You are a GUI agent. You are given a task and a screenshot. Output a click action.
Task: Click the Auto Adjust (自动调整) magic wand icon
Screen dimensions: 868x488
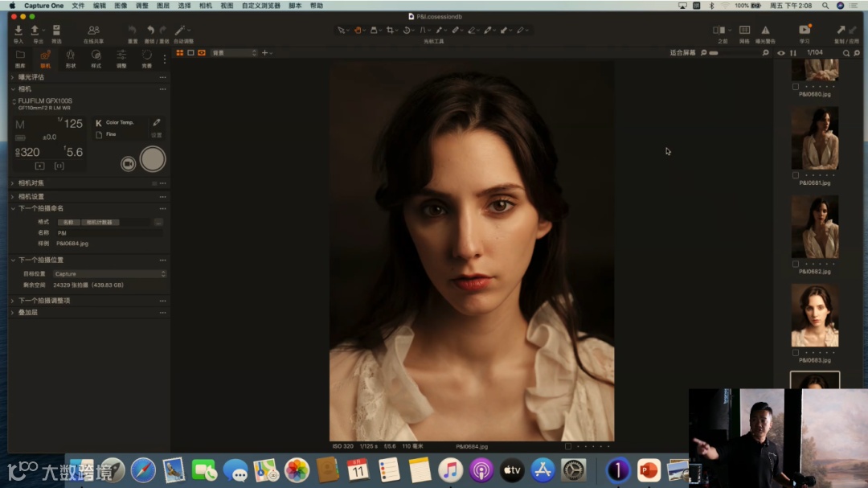click(179, 31)
